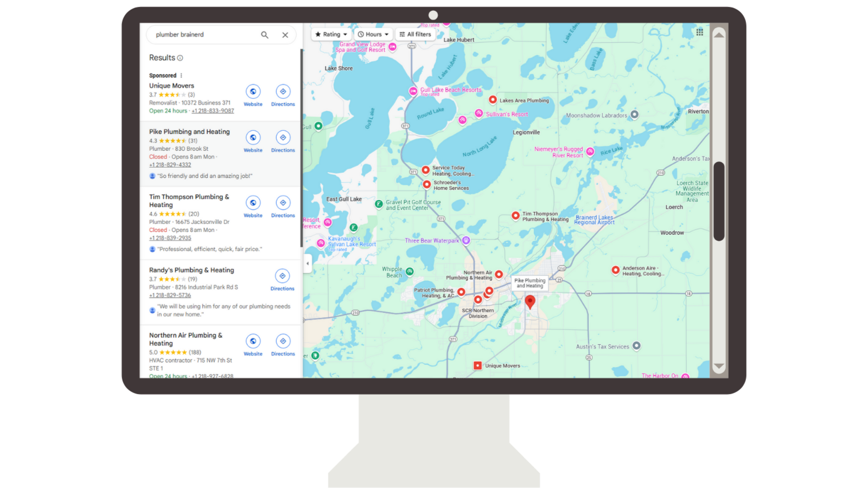Click the search magnifier icon
The image size is (868, 488).
point(265,35)
